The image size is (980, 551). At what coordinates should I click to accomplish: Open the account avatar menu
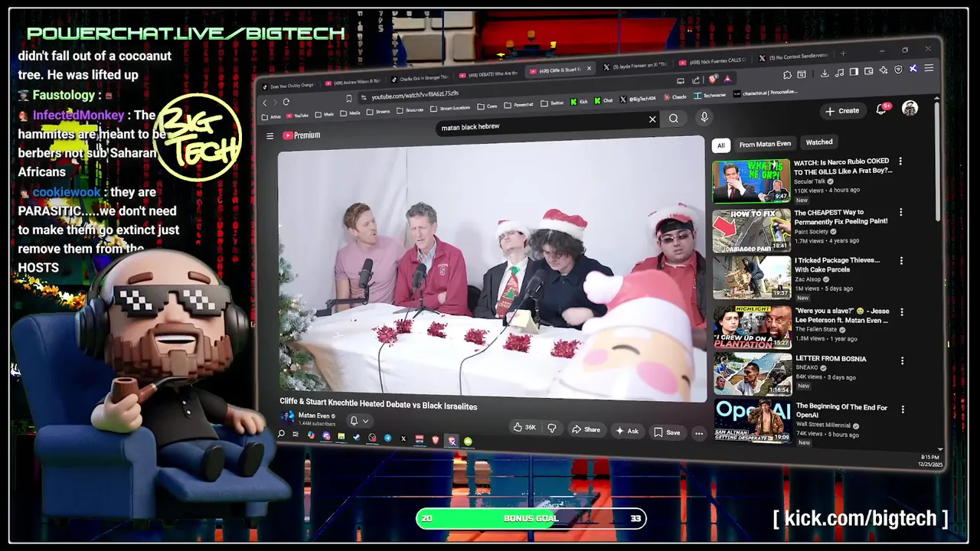[910, 108]
